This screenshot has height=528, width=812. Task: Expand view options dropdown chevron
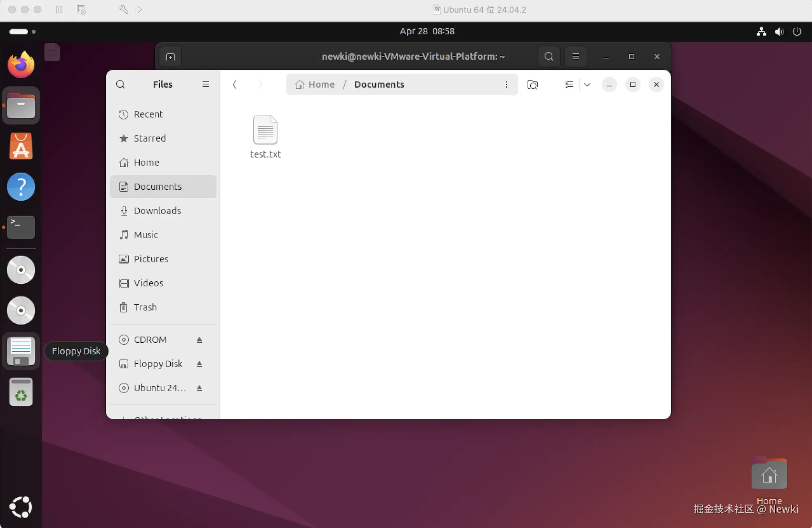(x=587, y=84)
